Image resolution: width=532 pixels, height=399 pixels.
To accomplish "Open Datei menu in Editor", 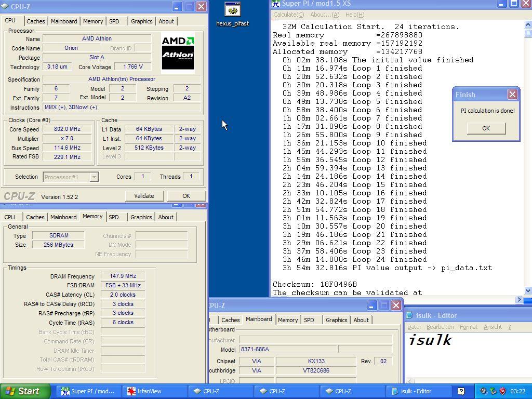I will point(414,327).
